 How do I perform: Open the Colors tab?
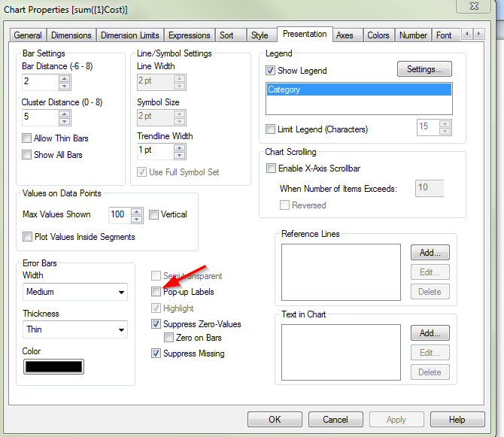tap(378, 35)
